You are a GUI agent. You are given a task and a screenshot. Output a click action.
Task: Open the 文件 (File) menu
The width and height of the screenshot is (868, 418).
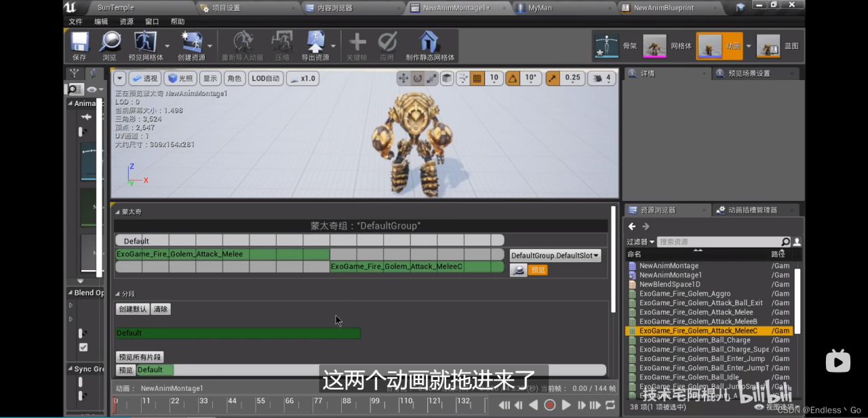point(76,22)
